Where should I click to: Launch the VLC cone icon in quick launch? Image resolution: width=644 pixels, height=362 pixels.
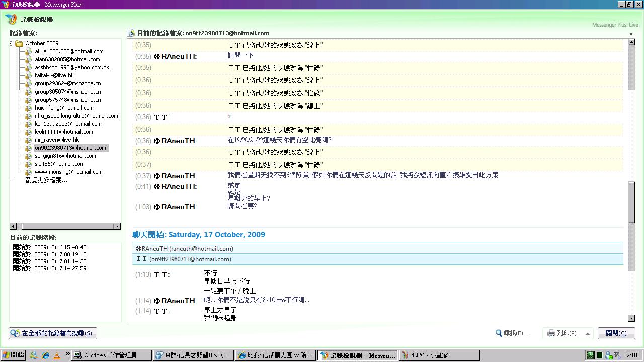coord(56,355)
